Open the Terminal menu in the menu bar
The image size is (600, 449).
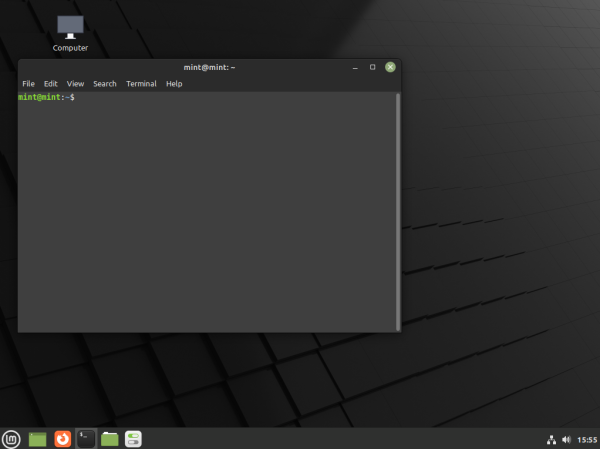141,84
